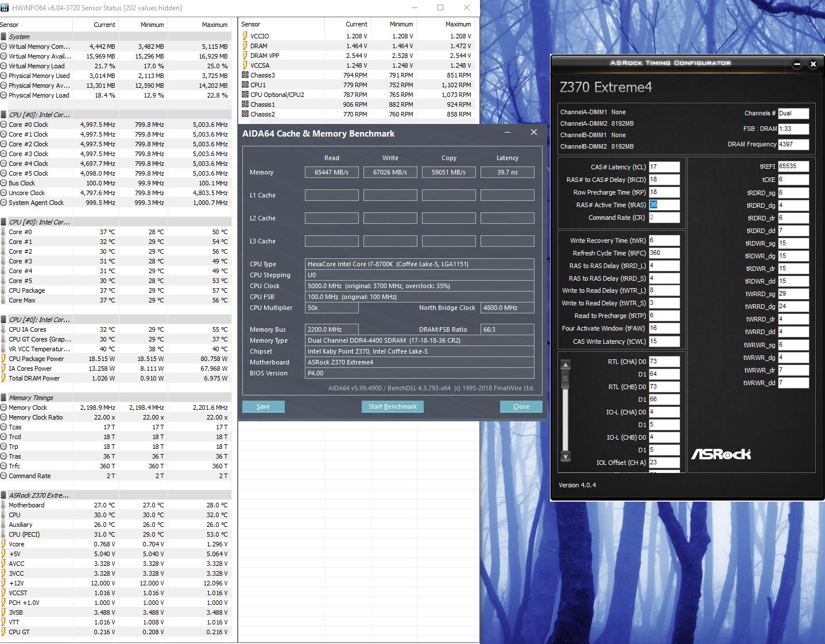
Task: Click the CPU Multiplier 50x field
Action: click(332, 308)
